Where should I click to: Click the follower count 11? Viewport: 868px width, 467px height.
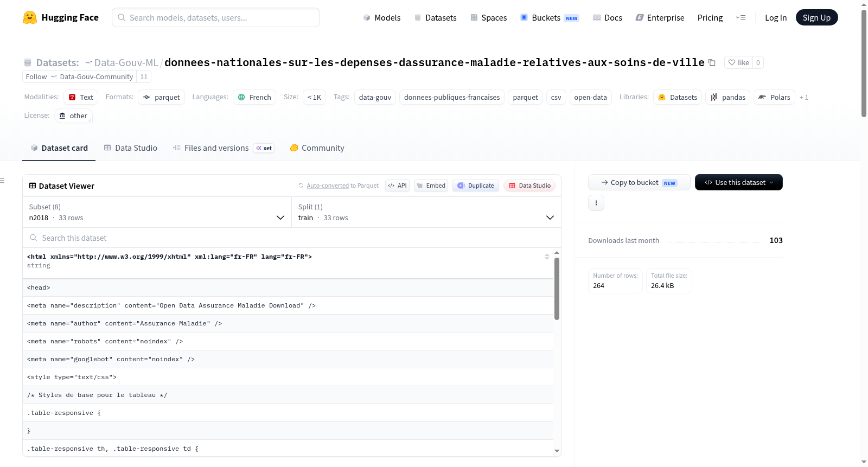click(144, 76)
